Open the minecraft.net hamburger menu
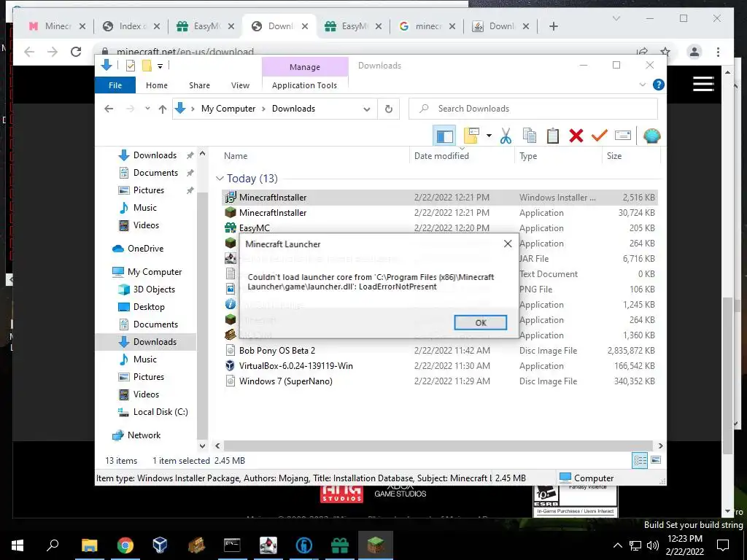Screen dimensions: 747x560 [703, 84]
